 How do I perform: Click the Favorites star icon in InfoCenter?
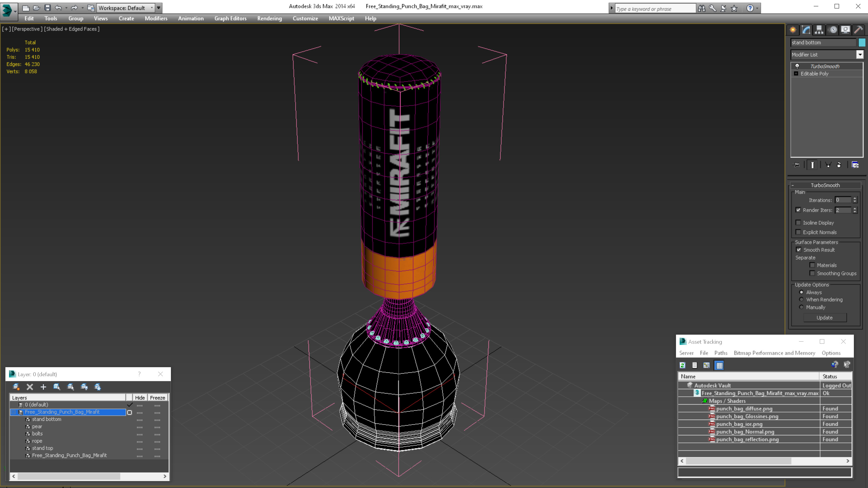(x=734, y=8)
